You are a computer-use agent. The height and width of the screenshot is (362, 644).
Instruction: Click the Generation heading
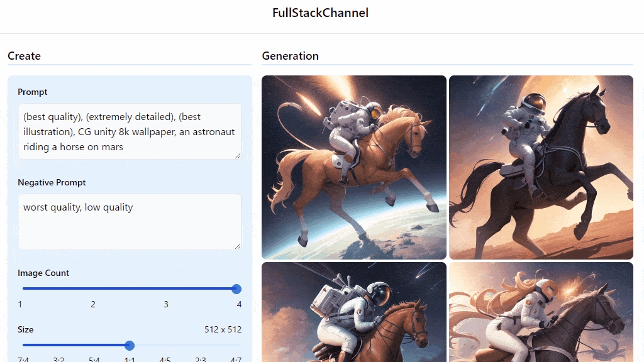[x=291, y=56]
